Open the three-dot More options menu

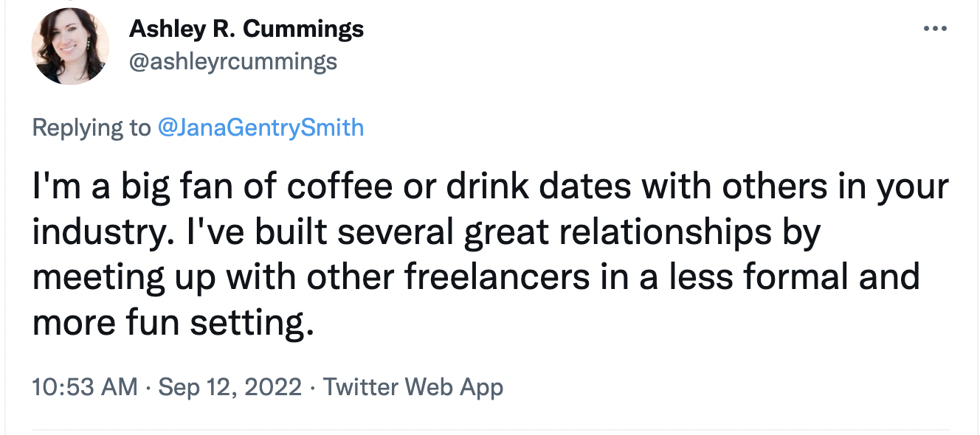pyautogui.click(x=934, y=29)
